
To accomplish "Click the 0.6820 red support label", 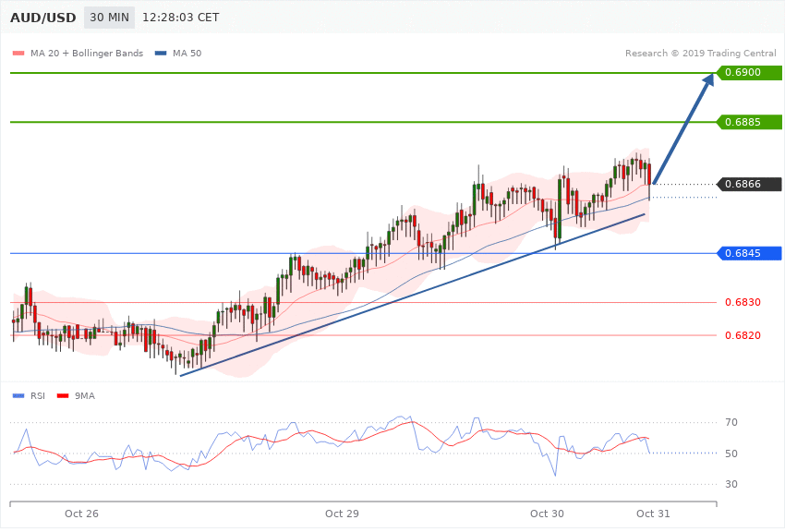I will [x=743, y=335].
